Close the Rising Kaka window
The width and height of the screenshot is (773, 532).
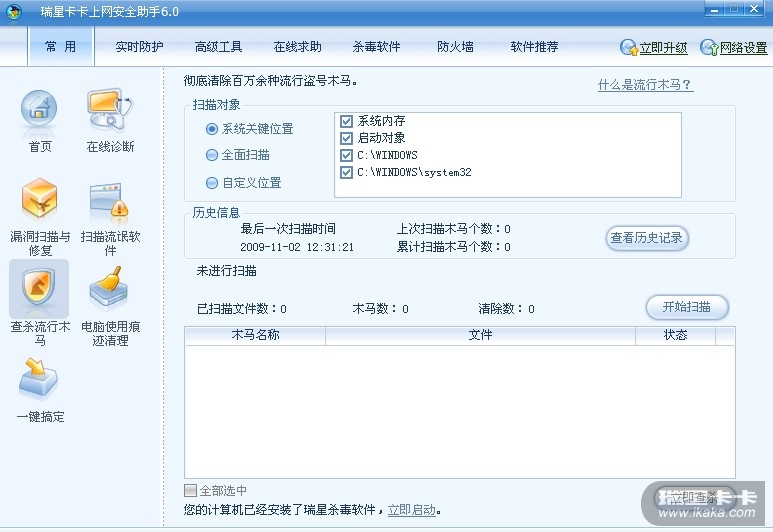754,9
